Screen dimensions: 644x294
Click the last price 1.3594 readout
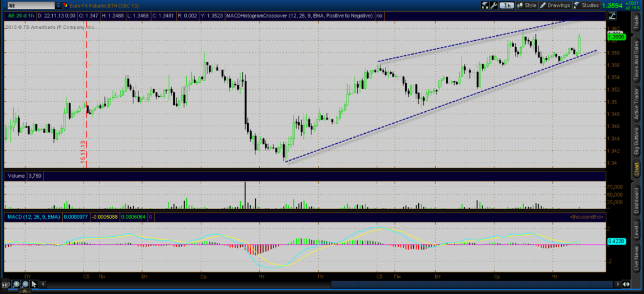613,6
